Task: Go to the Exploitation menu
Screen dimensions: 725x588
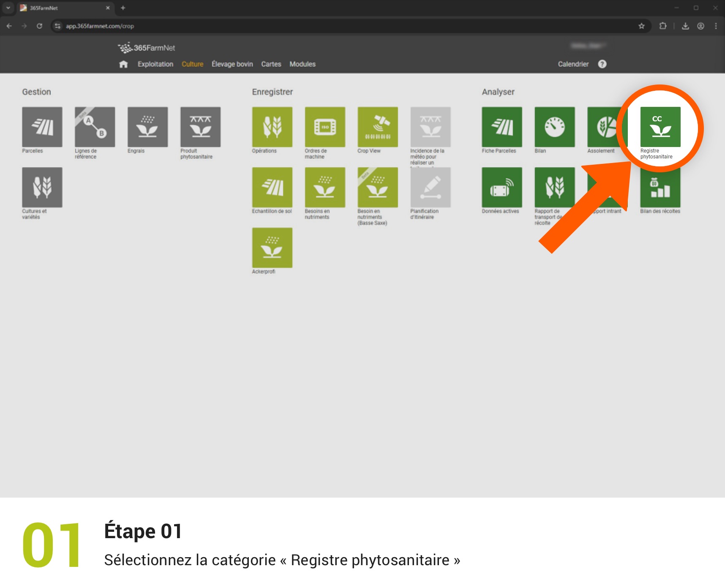Action: coord(155,64)
